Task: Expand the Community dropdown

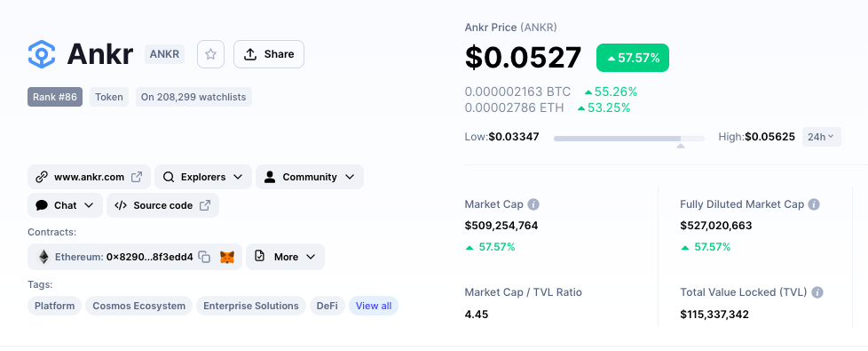Action: click(x=310, y=177)
